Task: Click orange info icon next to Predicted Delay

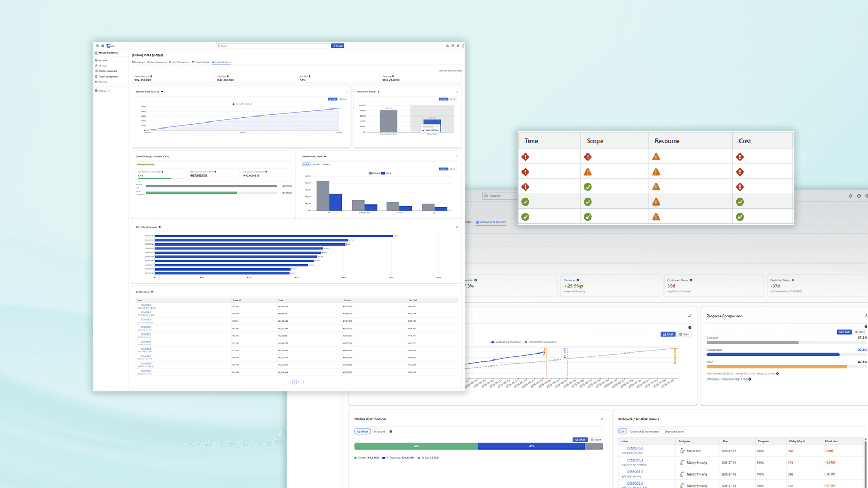Action: coord(793,280)
